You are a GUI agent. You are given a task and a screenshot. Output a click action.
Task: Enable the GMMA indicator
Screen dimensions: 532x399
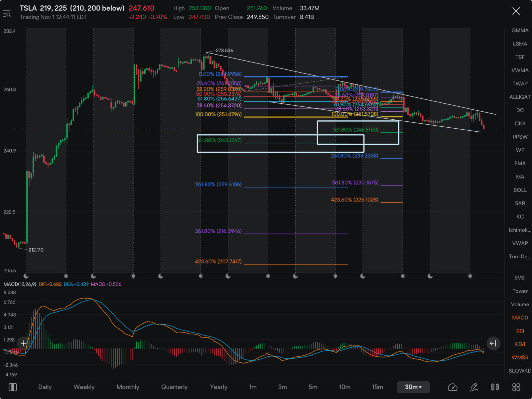pyautogui.click(x=520, y=31)
